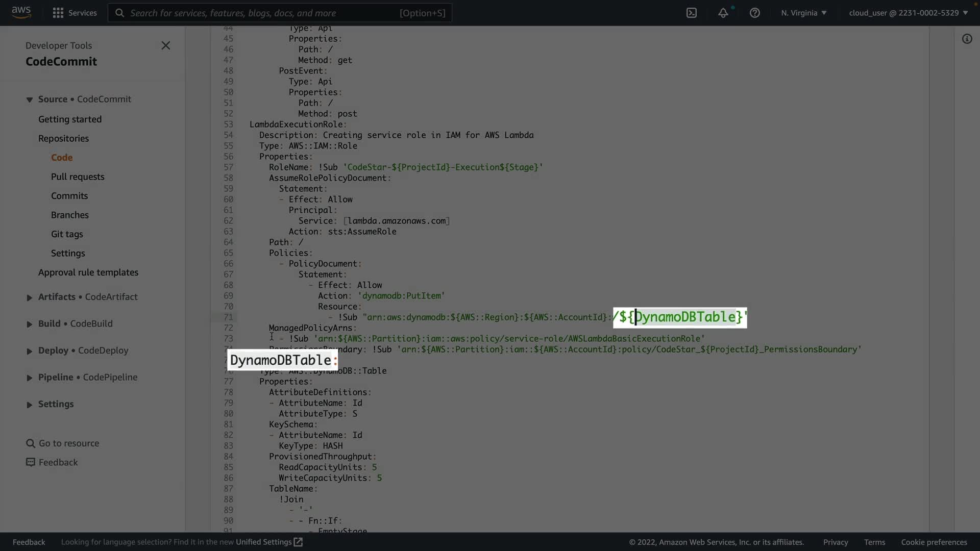Open the help question mark icon
Viewport: 980px width, 551px height.
754,13
